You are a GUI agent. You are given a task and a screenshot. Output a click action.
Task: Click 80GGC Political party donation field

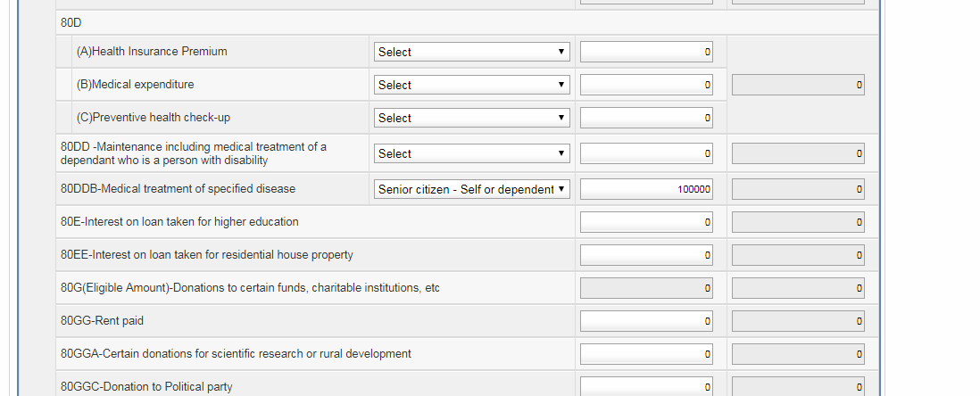(646, 387)
